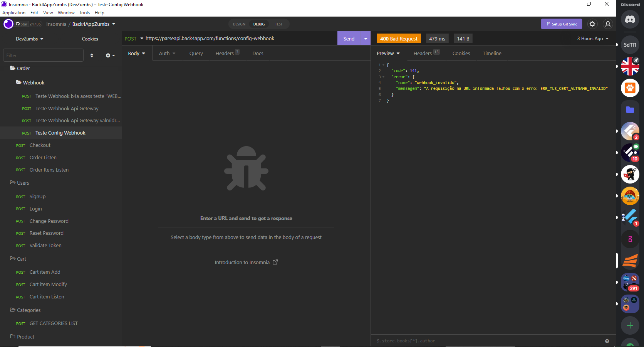Open the Tools menu
The image size is (644, 347).
click(84, 13)
